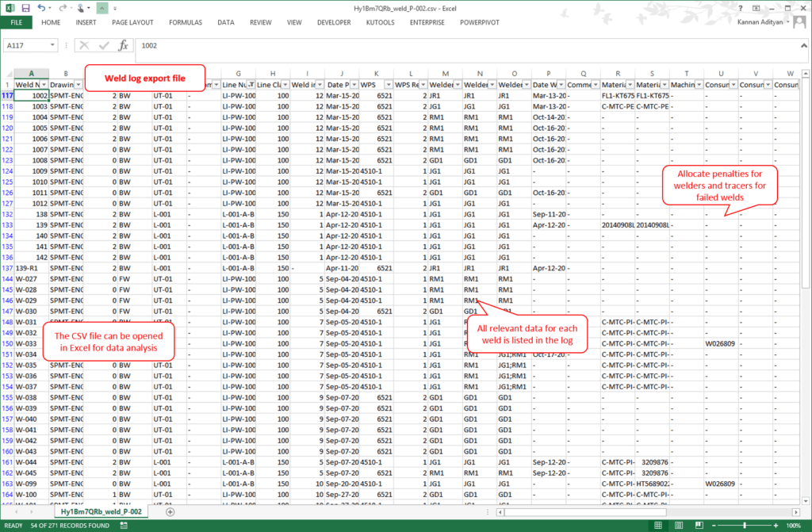Switch to Page Break Preview icon
Screen dimensions: 812x532
click(x=699, y=526)
